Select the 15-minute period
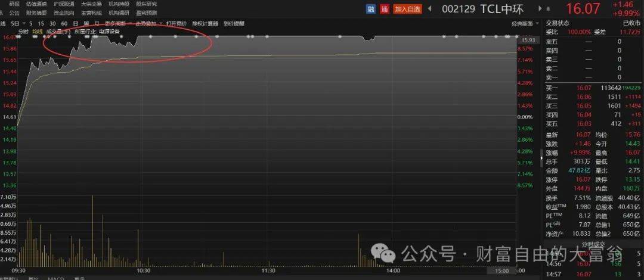 click(x=42, y=23)
